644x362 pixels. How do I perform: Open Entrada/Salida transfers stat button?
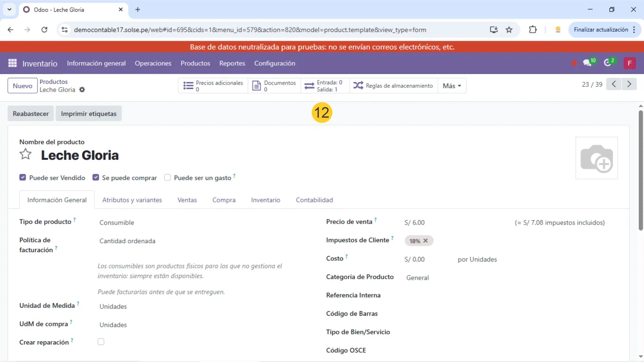click(x=325, y=86)
